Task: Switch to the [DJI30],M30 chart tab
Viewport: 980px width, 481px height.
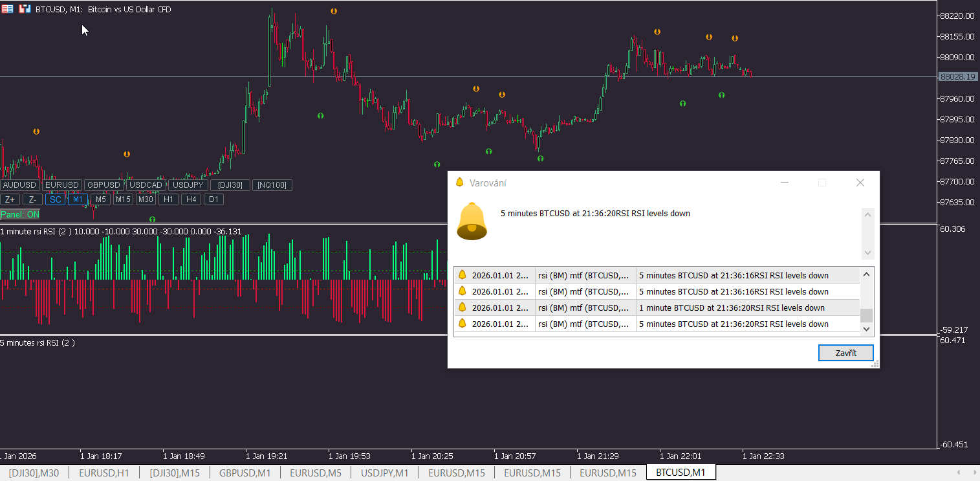Action: pyautogui.click(x=34, y=473)
